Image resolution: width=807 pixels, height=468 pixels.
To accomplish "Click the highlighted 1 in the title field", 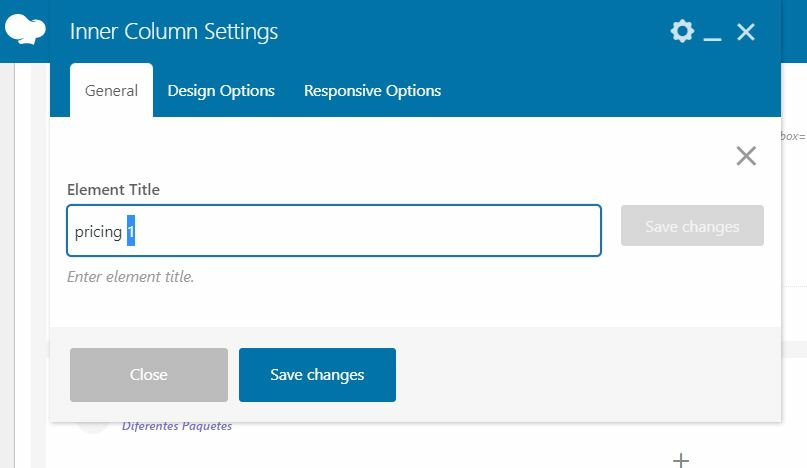I will [131, 231].
